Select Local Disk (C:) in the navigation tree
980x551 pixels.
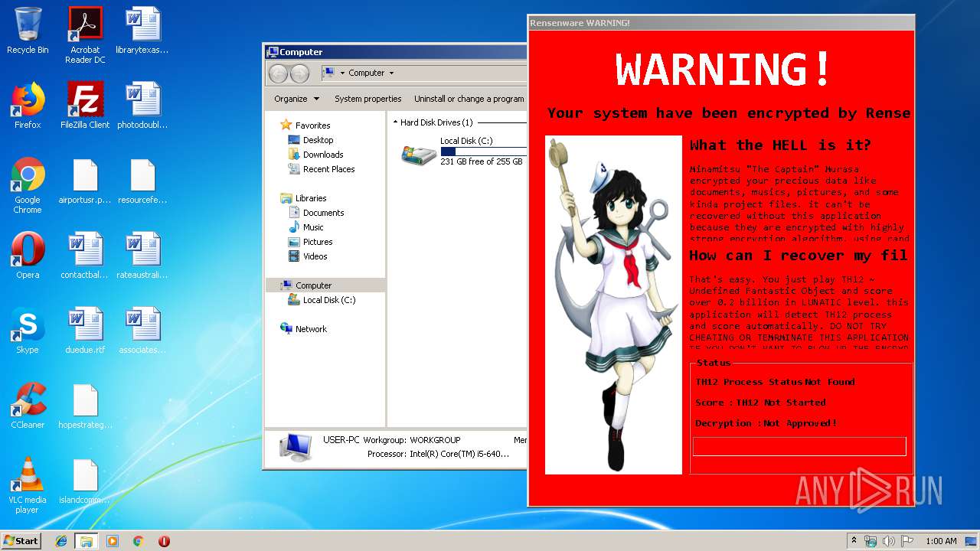322,300
